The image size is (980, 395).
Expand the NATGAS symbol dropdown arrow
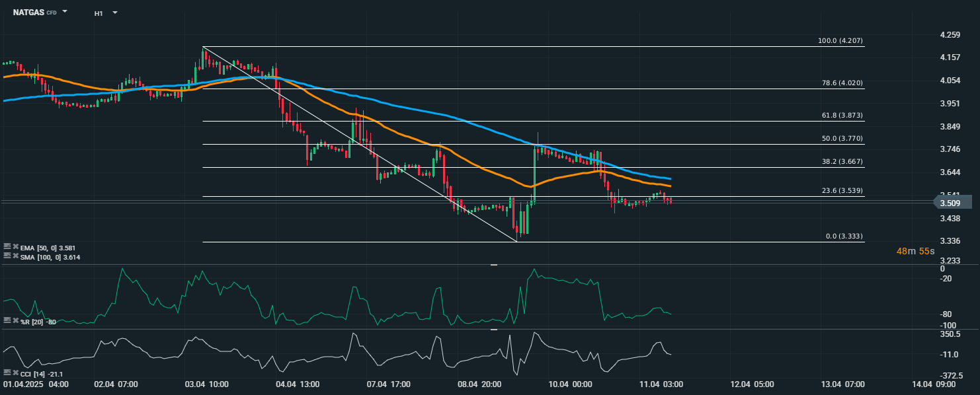(65, 12)
